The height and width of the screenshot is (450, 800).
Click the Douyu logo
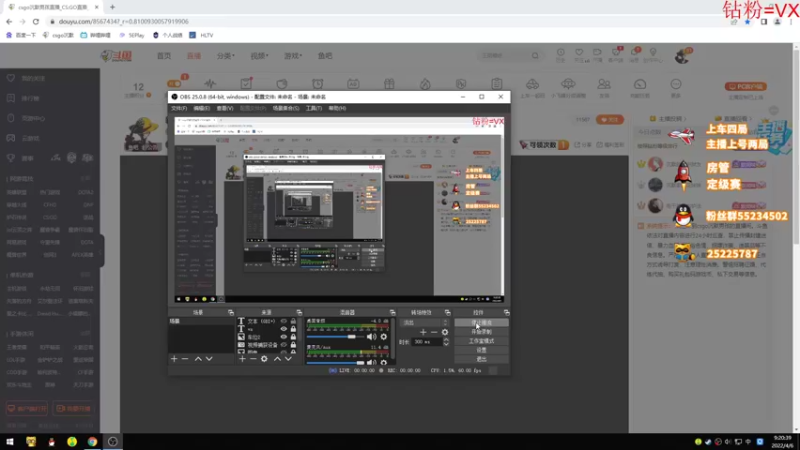click(x=116, y=56)
